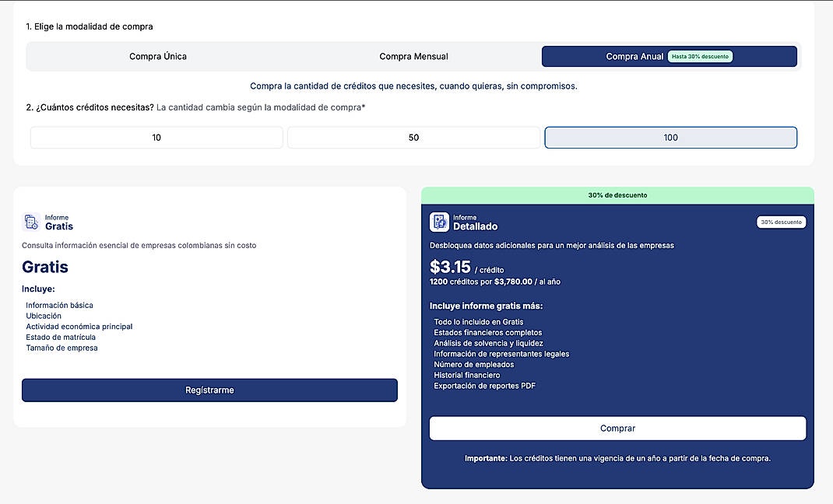Switch to Compra Mensual tab
This screenshot has width=833, height=504.
point(413,56)
